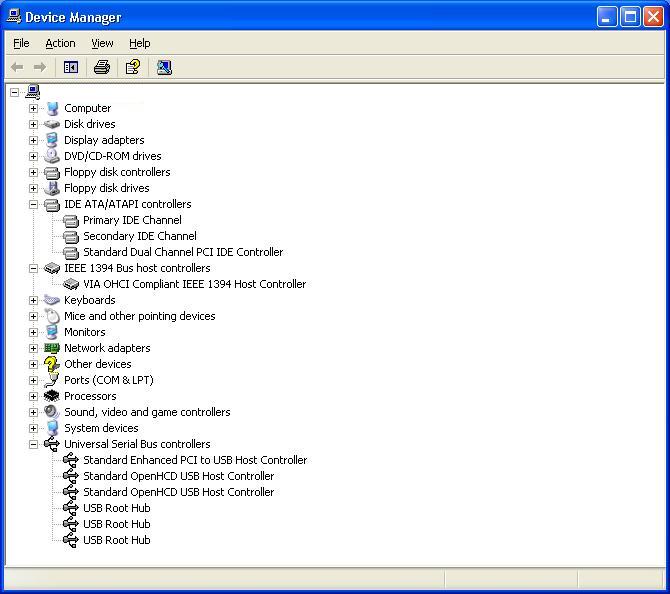Viewport: 670px width, 594px height.
Task: Select Standard Enhanced PCI to USB Host Controller
Action: coord(195,460)
